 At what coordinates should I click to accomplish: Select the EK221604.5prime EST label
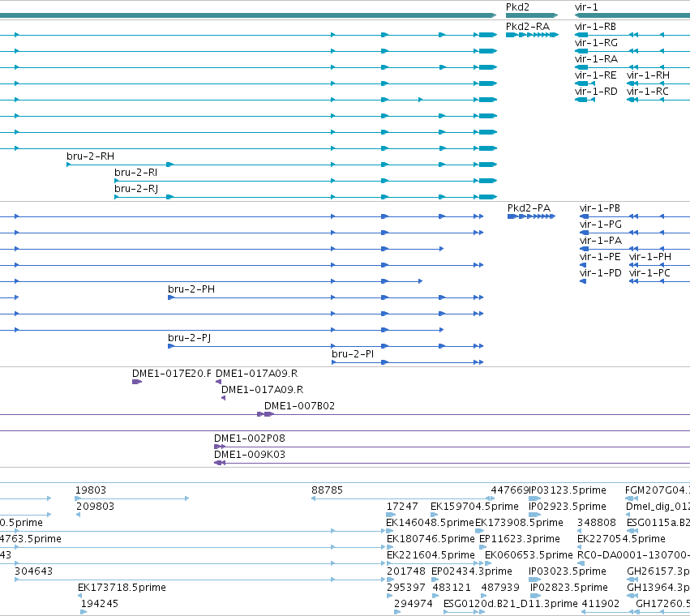pos(431,555)
